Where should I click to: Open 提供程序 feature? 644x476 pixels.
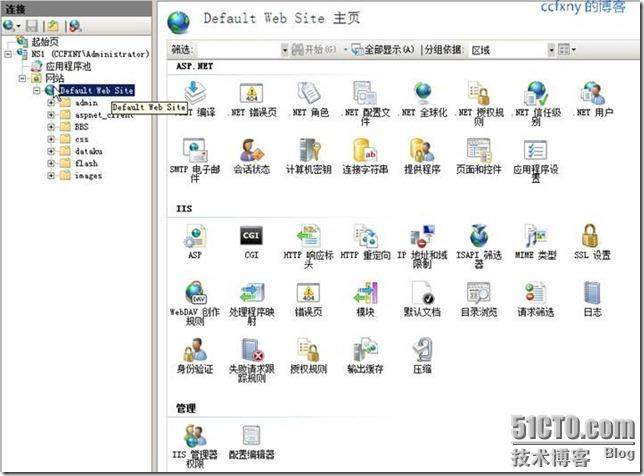pos(423,156)
